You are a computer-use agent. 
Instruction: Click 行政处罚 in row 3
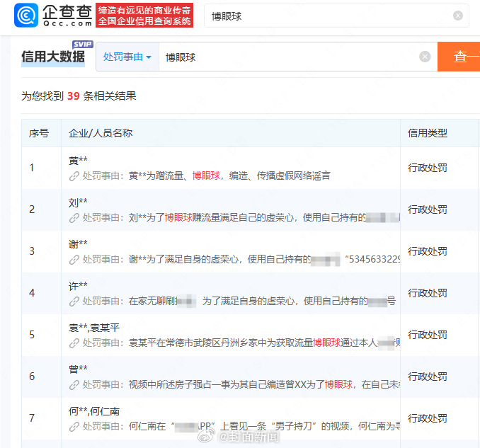(428, 251)
